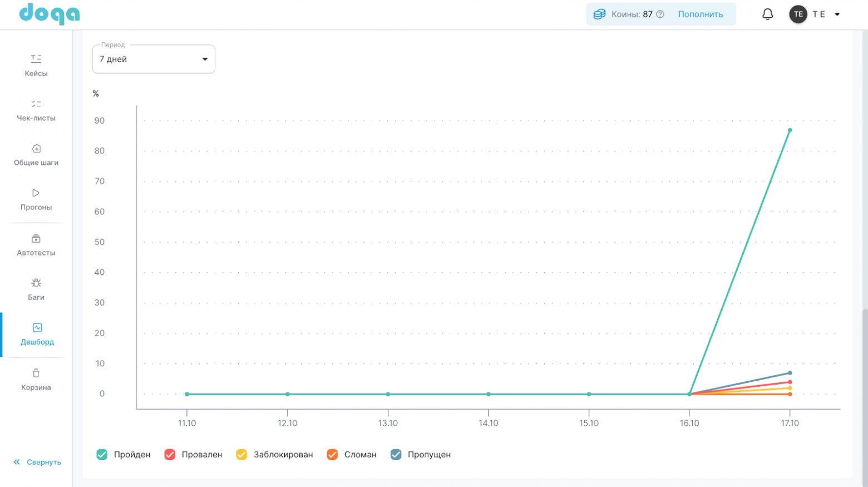
Task: Click the Пополнить link
Action: coord(700,14)
